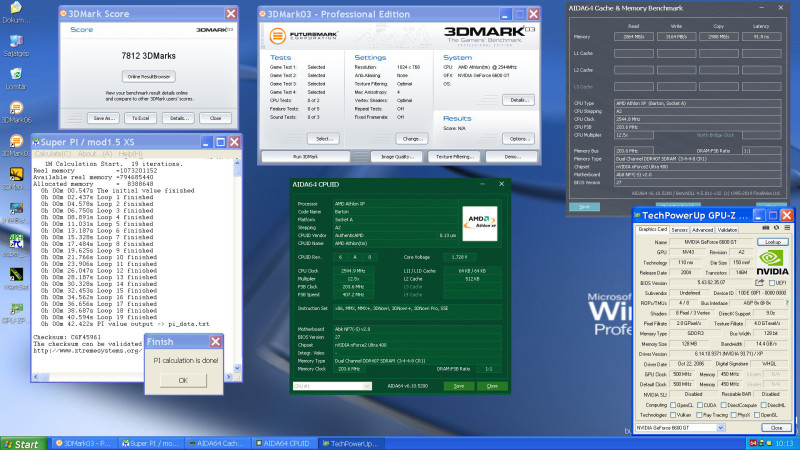Open the super_pi desktop shortcut
This screenshot has height=450, width=800.
tap(16, 245)
